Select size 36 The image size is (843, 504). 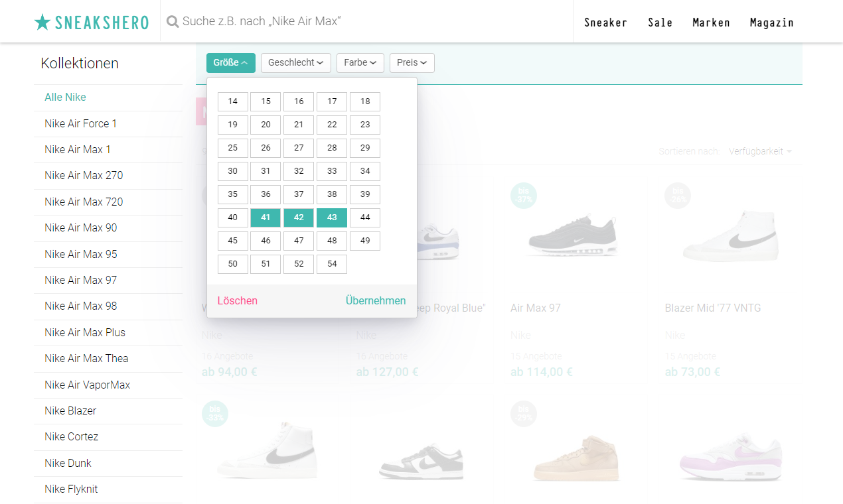[266, 194]
